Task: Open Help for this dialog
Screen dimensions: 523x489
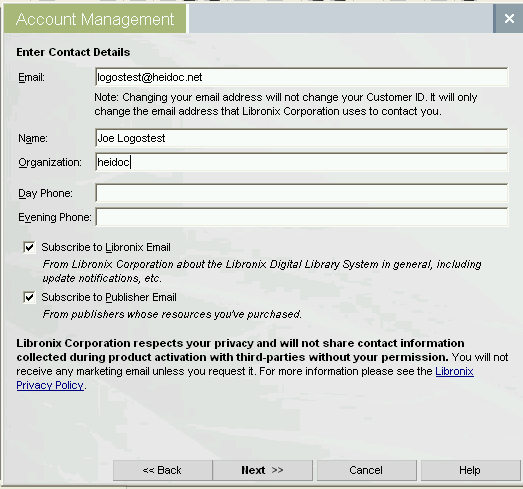Action: tap(470, 470)
